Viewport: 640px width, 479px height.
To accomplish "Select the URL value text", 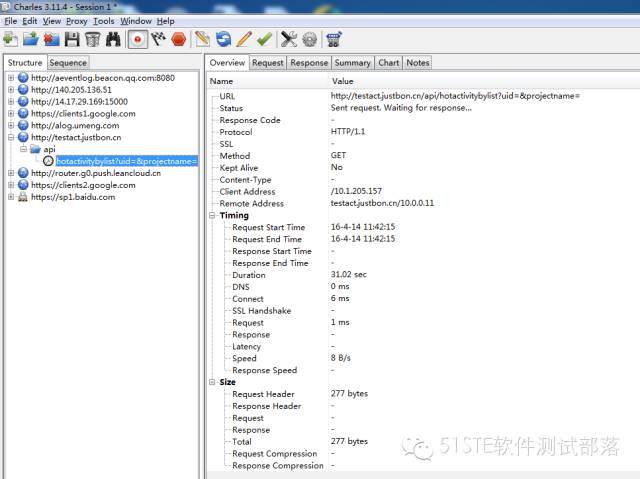I will coord(455,96).
